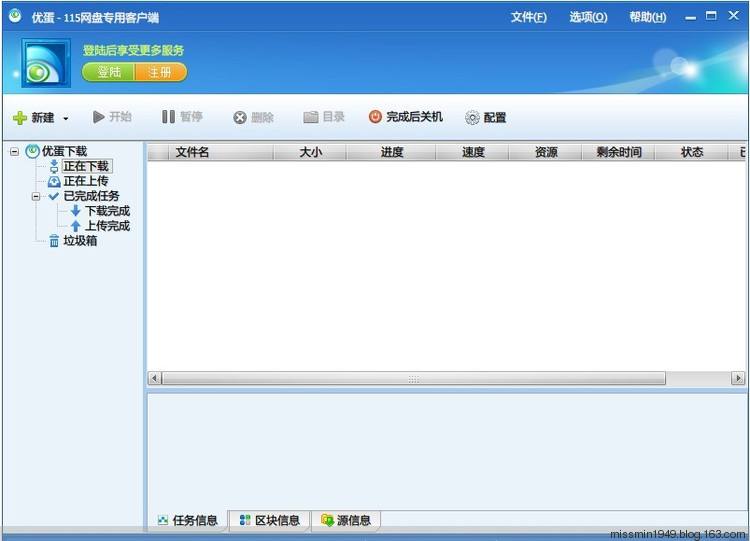Click the 优蛋下载 root logo icon

(x=32, y=152)
